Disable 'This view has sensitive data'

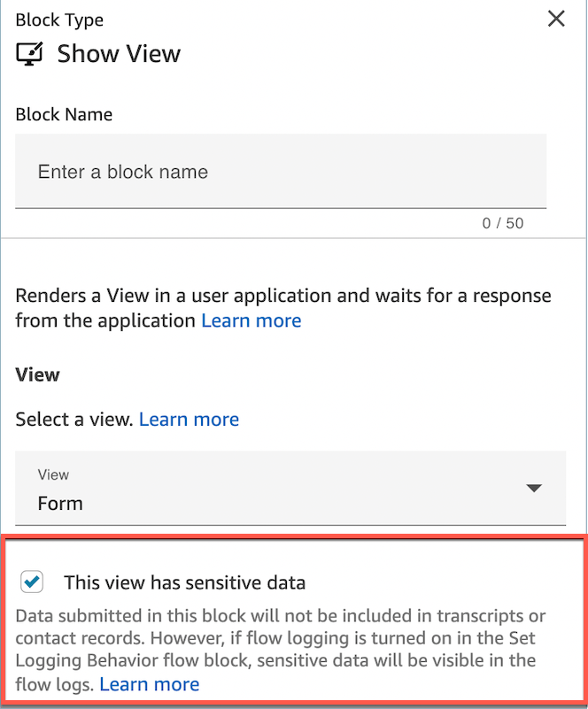[32, 582]
